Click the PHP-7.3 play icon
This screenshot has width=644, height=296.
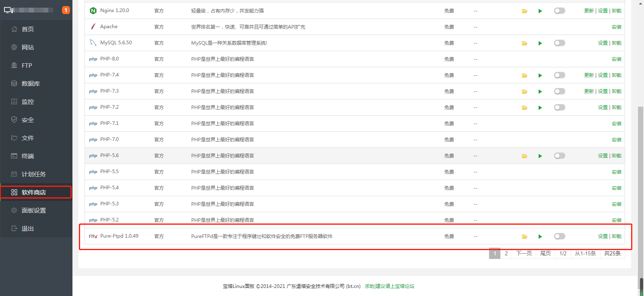540,91
